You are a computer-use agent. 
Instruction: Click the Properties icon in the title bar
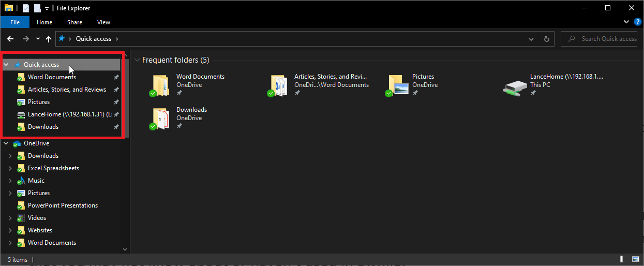(x=25, y=8)
